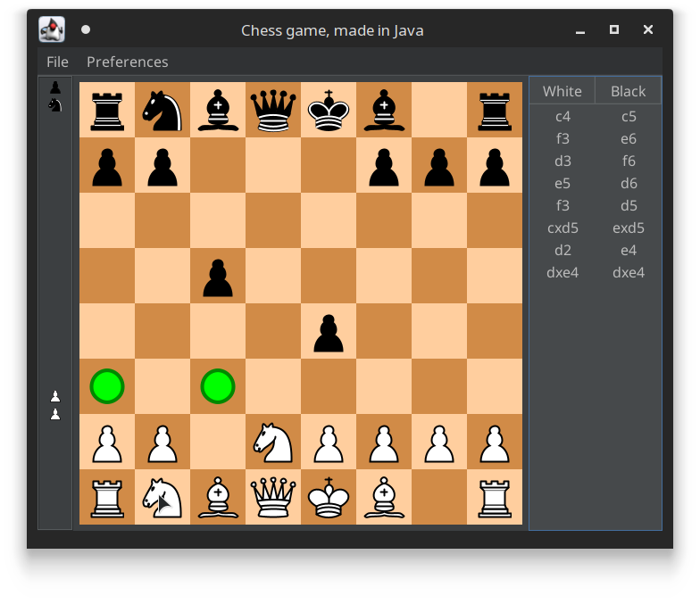This screenshot has width=700, height=604.
Task: Select the white bishop on c1
Action: click(x=218, y=497)
